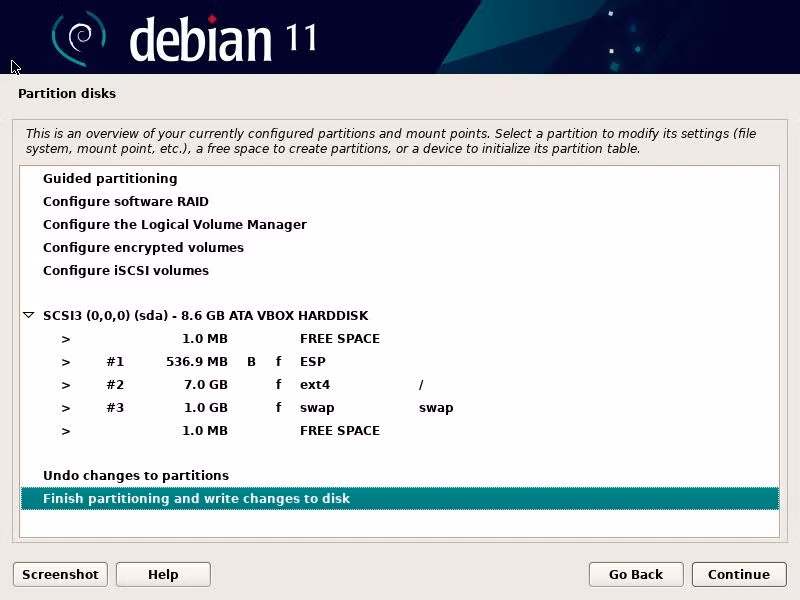Viewport: 800px width, 600px height.
Task: Open the first 1.0 MB FREE SPACE entry
Action: point(399,339)
